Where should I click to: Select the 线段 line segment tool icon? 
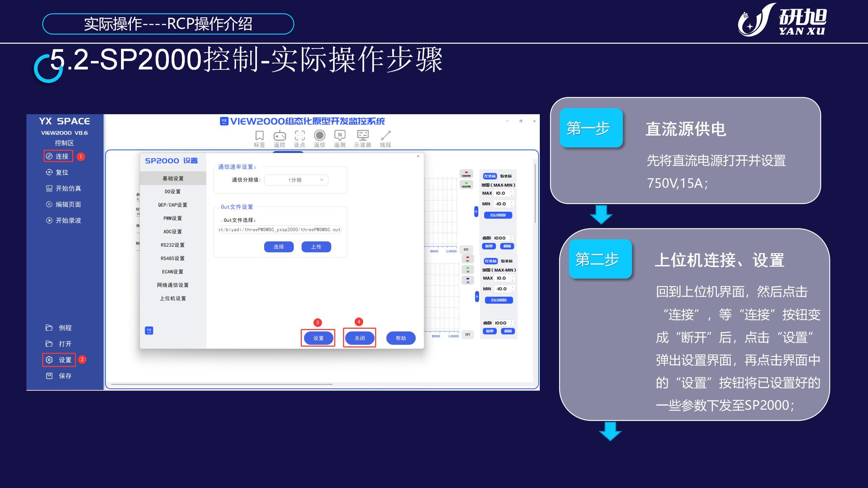click(386, 136)
